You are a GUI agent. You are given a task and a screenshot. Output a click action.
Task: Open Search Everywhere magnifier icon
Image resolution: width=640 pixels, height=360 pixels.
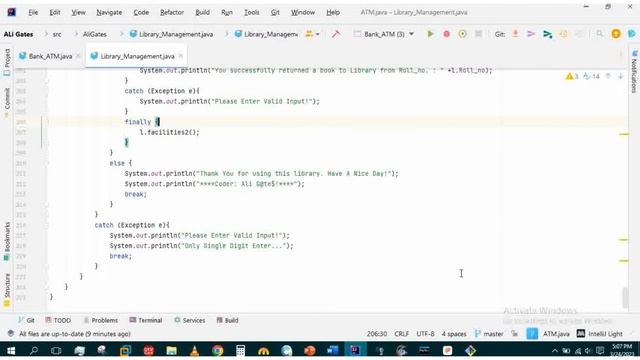(599, 34)
